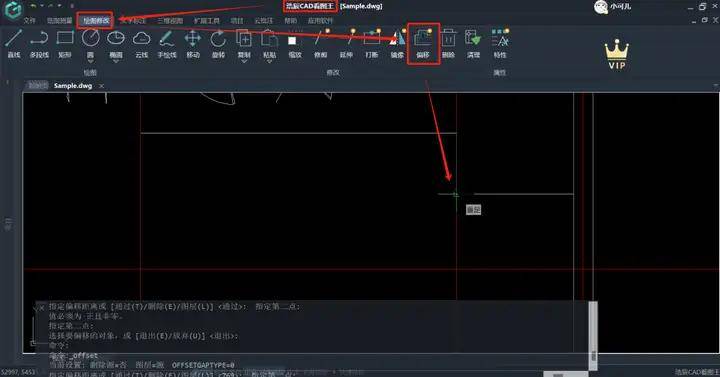Viewport: 720px width, 377px height.
Task: Close the command line panel
Action: (41, 308)
